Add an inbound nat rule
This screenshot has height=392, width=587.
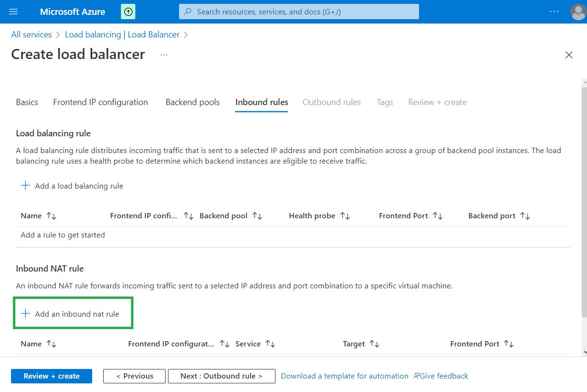(x=70, y=314)
